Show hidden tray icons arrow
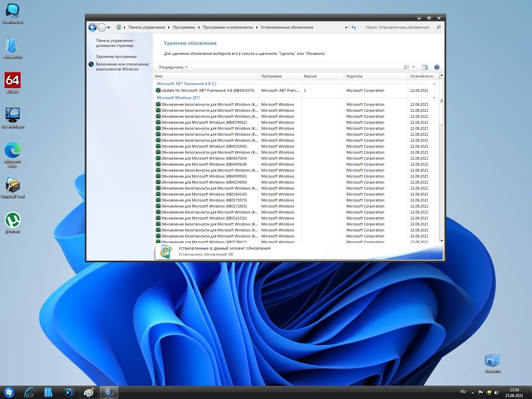The width and height of the screenshot is (532, 399). click(472, 393)
